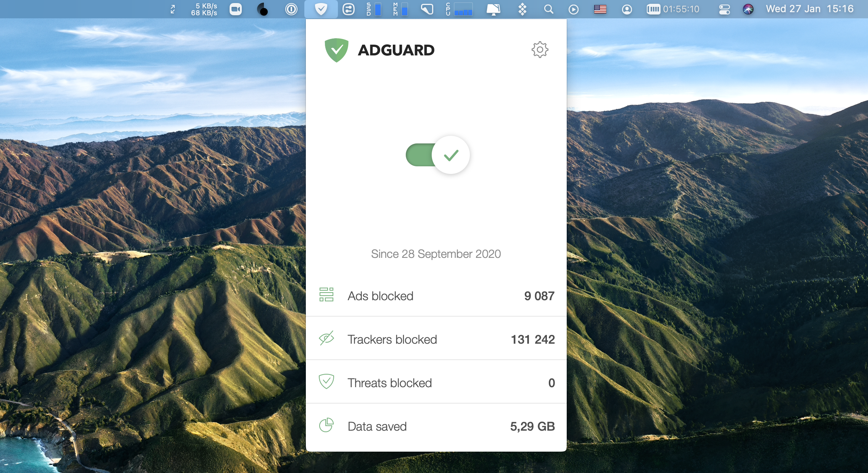The width and height of the screenshot is (868, 473).
Task: Click the AdGuard shield logo icon
Action: tap(336, 50)
